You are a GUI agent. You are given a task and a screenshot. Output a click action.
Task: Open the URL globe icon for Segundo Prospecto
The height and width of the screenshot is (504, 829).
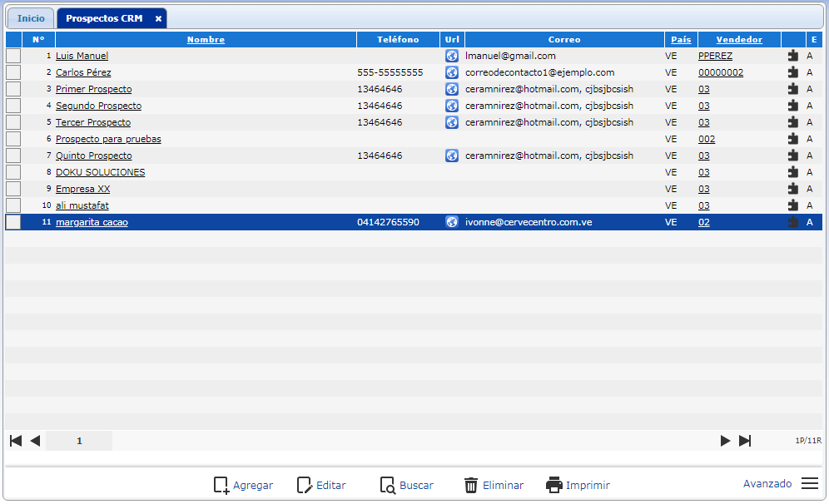pyautogui.click(x=451, y=106)
